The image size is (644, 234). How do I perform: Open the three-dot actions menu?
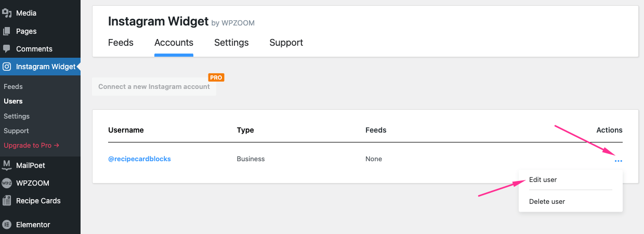618,161
